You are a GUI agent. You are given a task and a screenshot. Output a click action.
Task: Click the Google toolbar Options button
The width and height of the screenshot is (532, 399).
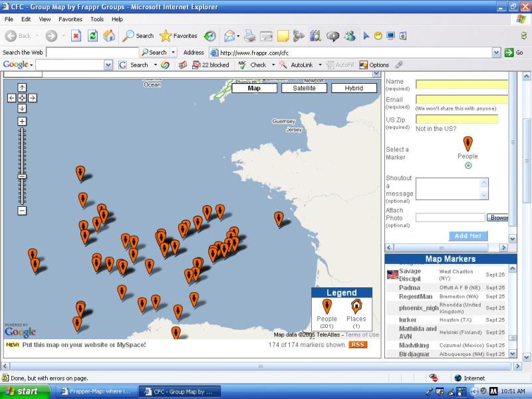pyautogui.click(x=374, y=65)
